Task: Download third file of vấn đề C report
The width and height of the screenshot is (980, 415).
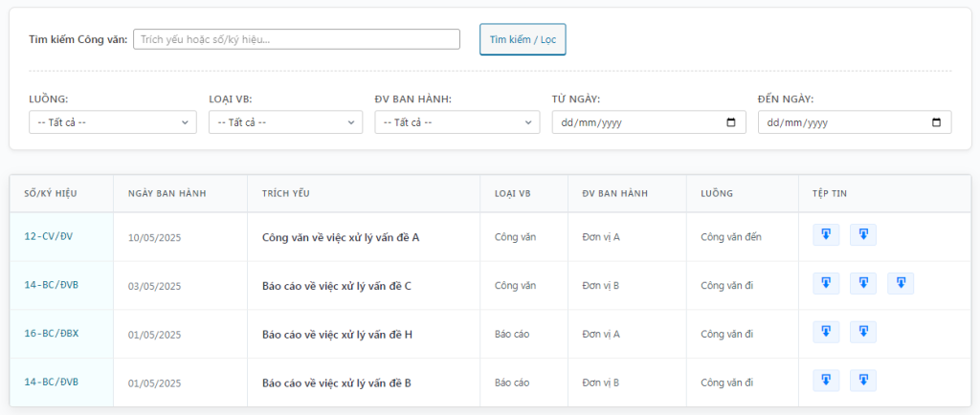Action: (901, 283)
